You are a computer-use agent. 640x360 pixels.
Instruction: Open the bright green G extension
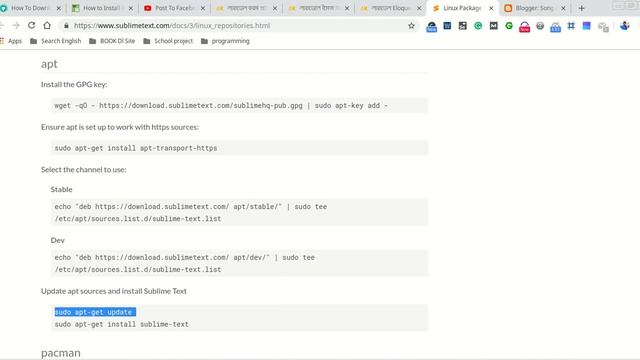click(509, 26)
